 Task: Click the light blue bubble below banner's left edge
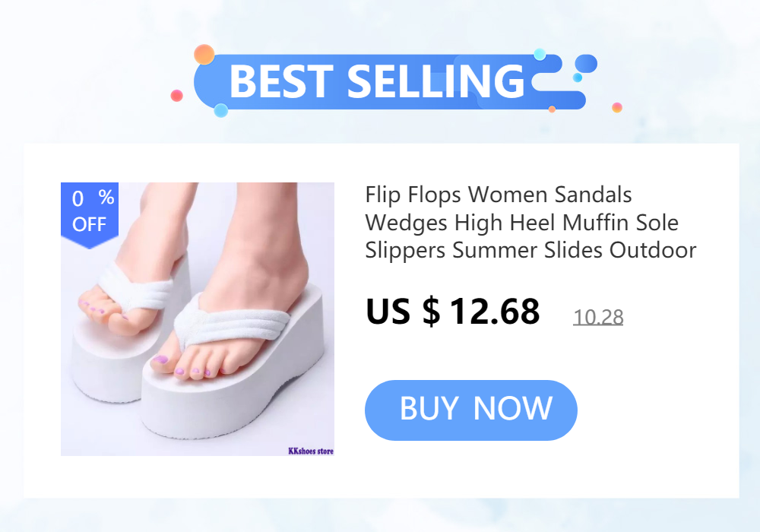[221, 110]
